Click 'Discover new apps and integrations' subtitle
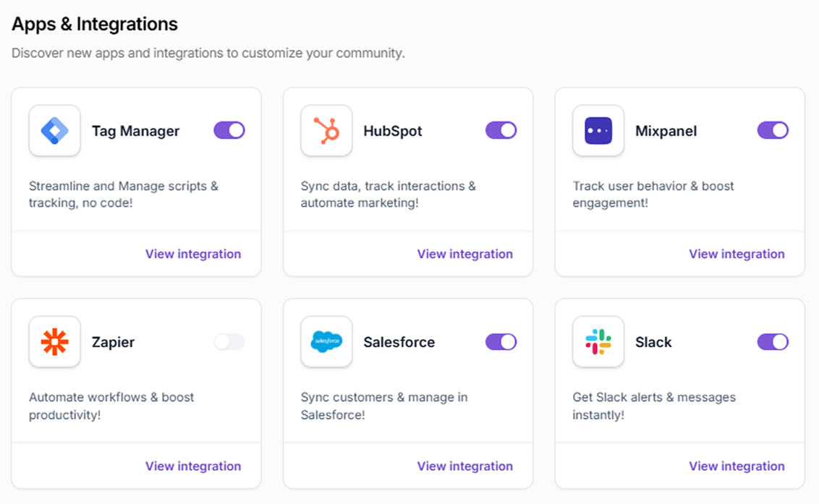819x504 pixels. click(x=208, y=54)
